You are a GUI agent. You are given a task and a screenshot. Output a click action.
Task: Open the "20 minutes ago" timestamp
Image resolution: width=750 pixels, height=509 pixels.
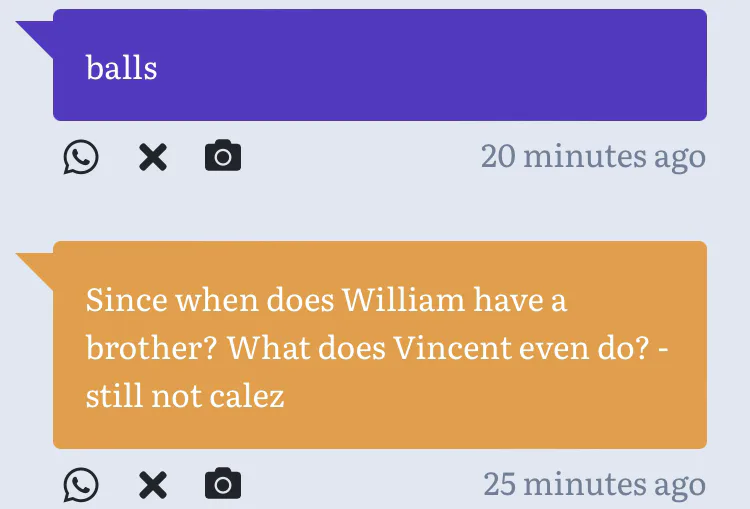click(x=593, y=157)
